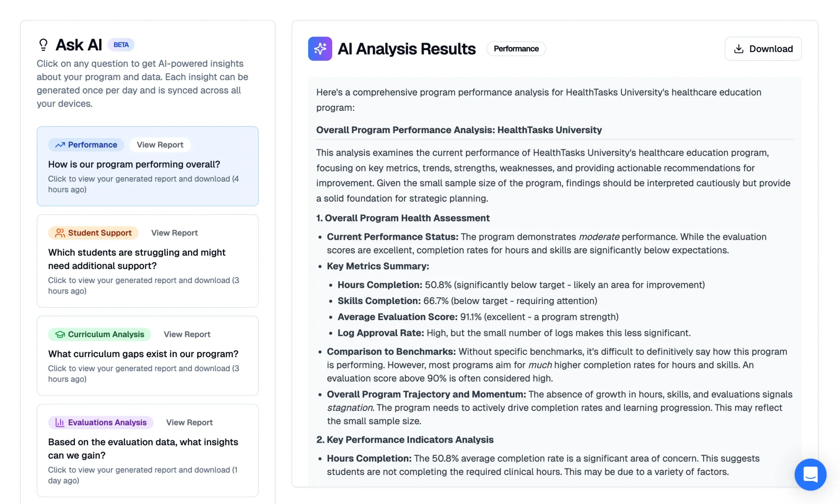Click the download arrow icon
Screen dimensions: 840x504
(x=739, y=49)
